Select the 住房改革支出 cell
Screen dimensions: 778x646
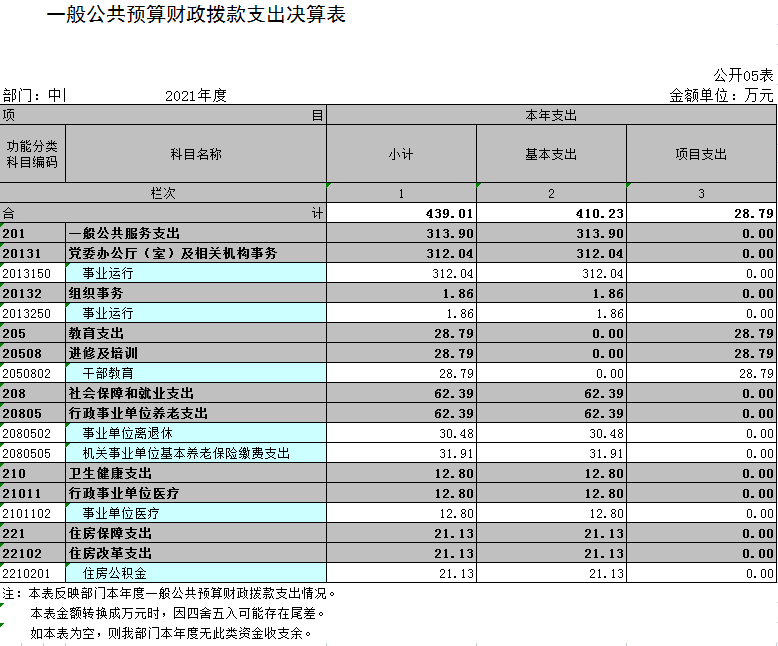tap(196, 553)
